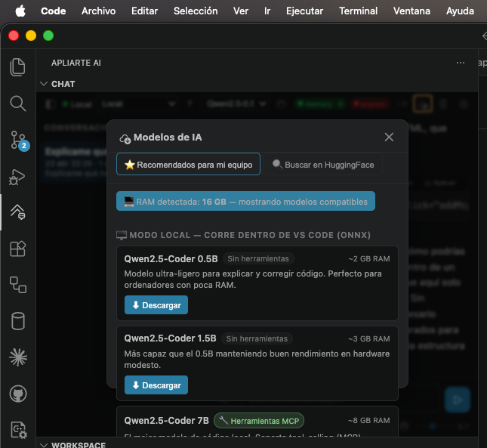Open the Code application menu
The image size is (487, 448).
point(54,11)
